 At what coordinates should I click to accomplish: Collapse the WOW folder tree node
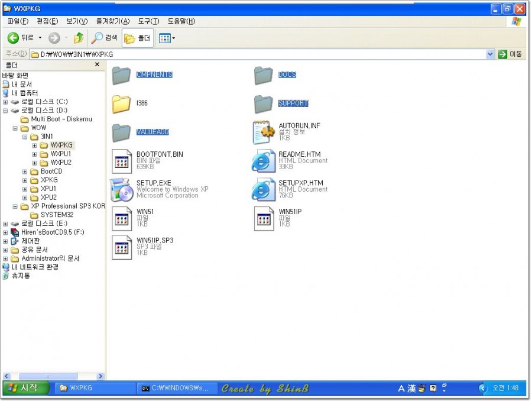point(15,128)
